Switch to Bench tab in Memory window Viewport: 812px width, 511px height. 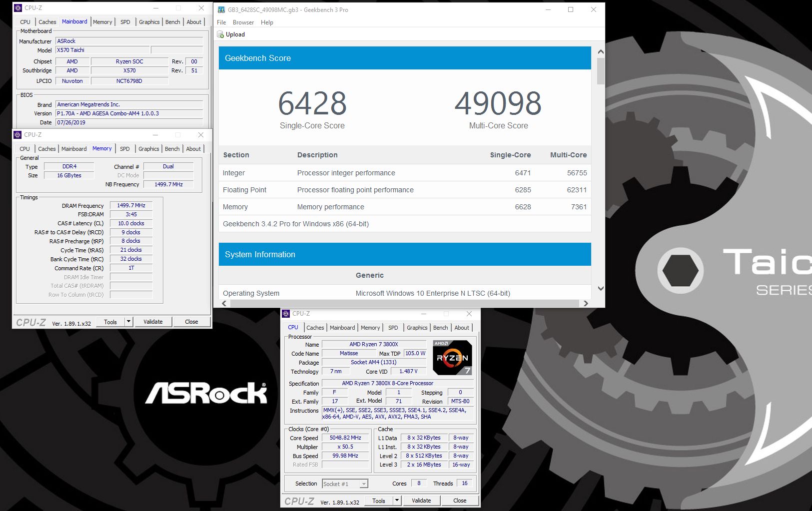point(172,149)
